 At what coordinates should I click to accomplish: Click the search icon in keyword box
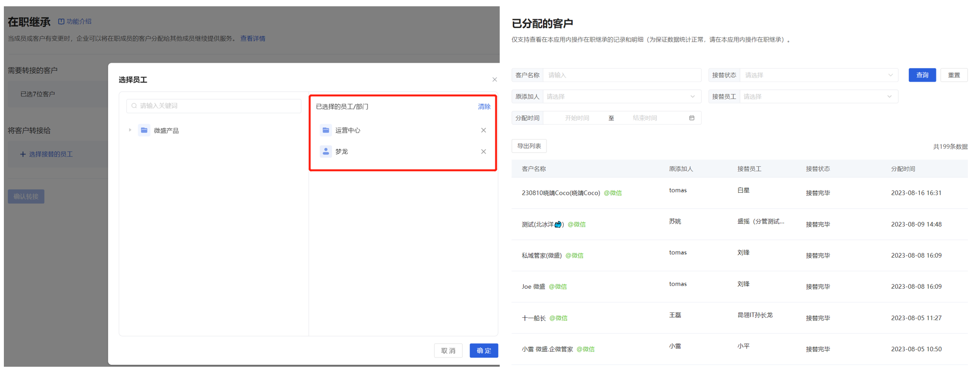tap(134, 106)
